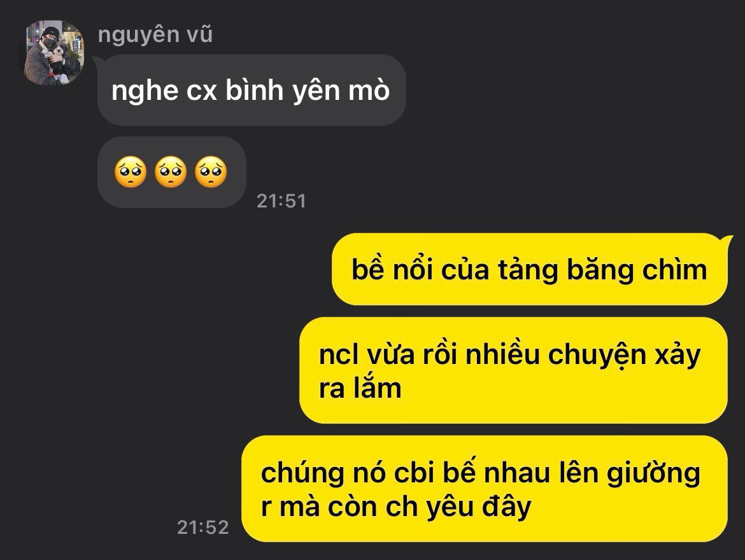Click the first pleading face emoji

click(x=130, y=172)
